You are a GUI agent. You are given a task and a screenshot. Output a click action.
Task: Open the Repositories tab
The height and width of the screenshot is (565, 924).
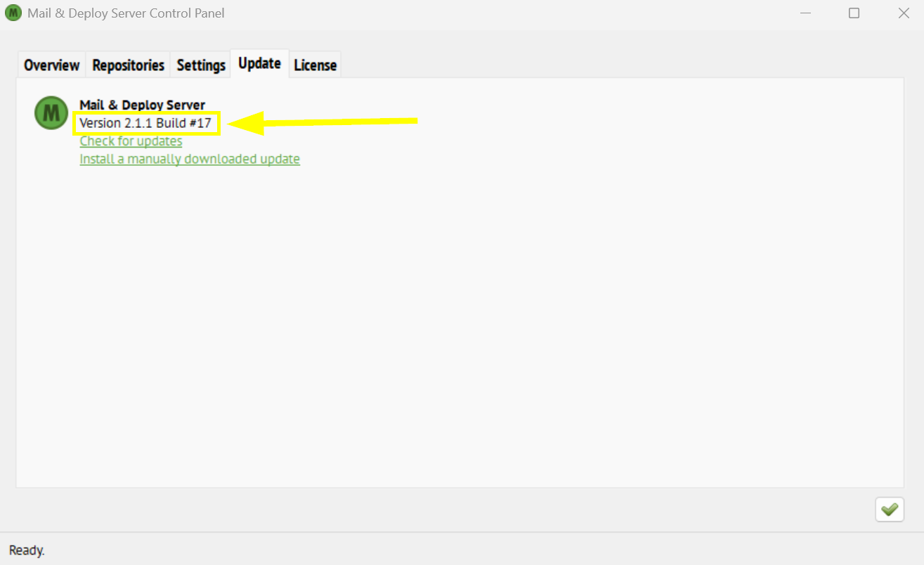(128, 65)
